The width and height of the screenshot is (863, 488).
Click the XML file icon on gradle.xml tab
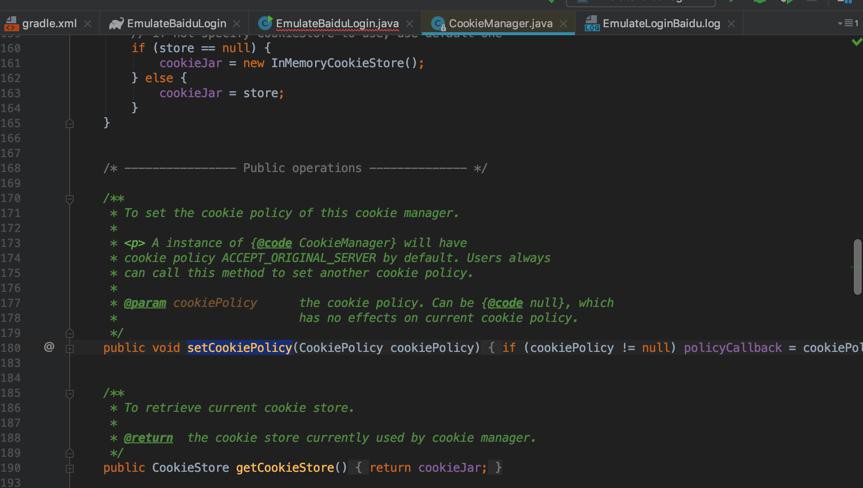pos(11,24)
